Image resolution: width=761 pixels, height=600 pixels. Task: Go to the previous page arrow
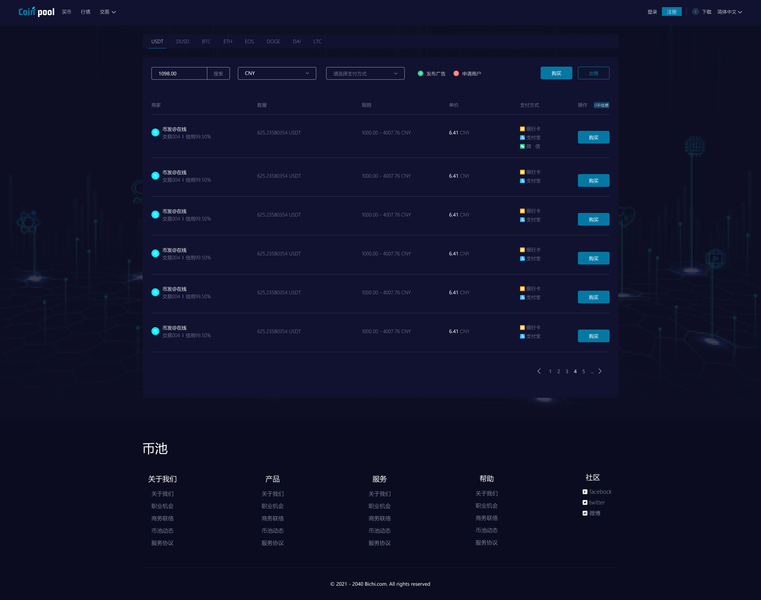tap(539, 371)
